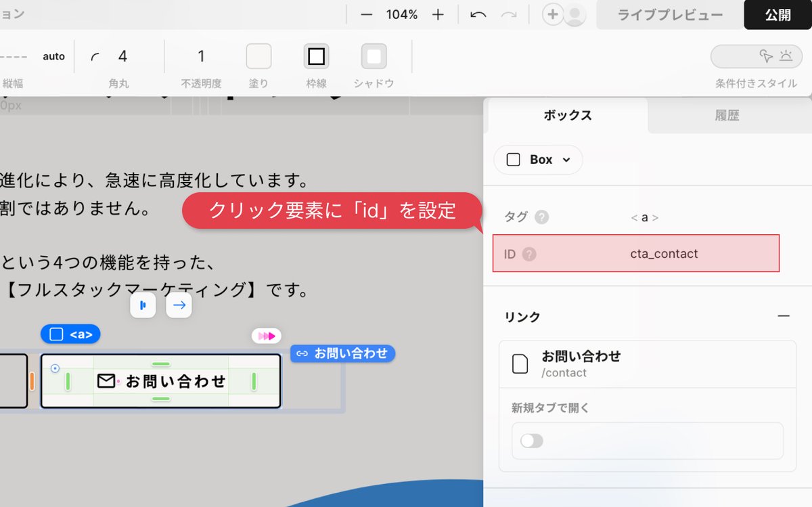
Task: Click the 公開 publish button
Action: click(x=778, y=15)
